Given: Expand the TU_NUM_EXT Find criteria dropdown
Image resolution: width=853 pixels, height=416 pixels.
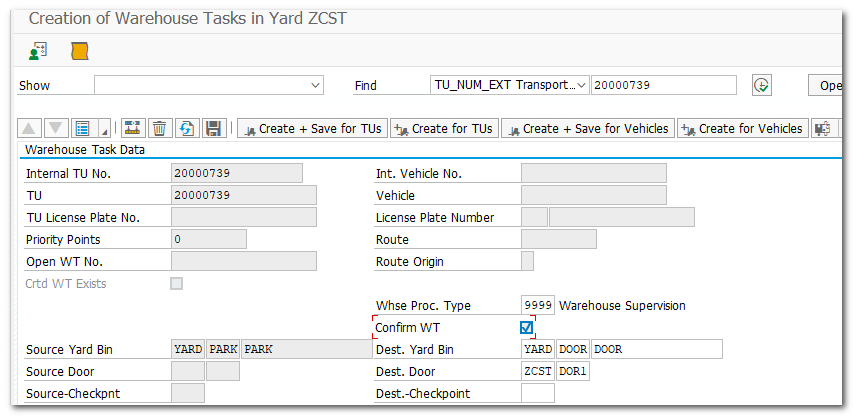Looking at the screenshot, I should coord(582,85).
